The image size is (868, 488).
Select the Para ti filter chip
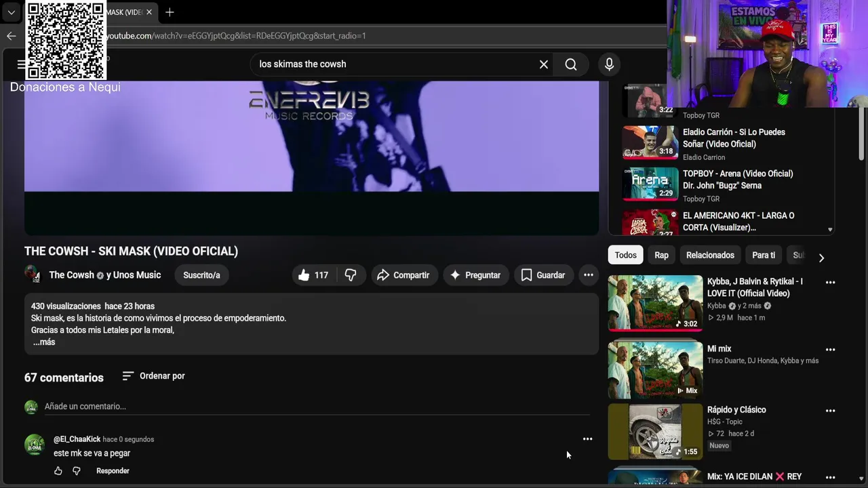764,256
